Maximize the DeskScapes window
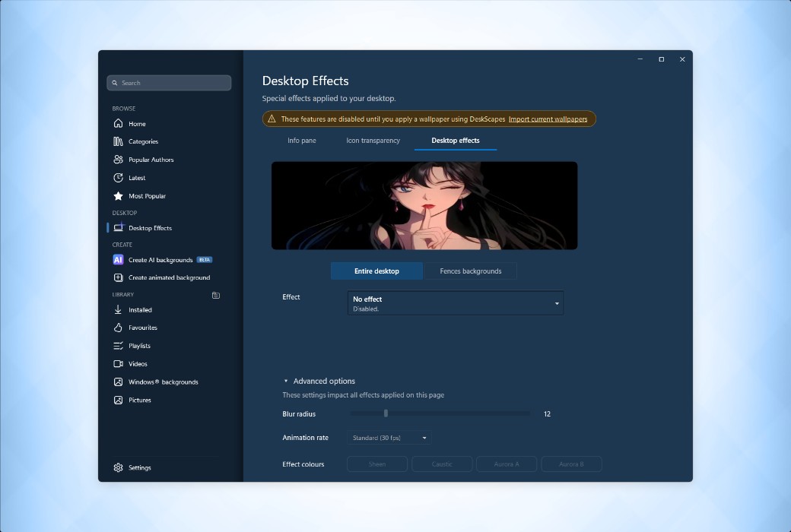Viewport: 791px width, 532px height. 662,59
